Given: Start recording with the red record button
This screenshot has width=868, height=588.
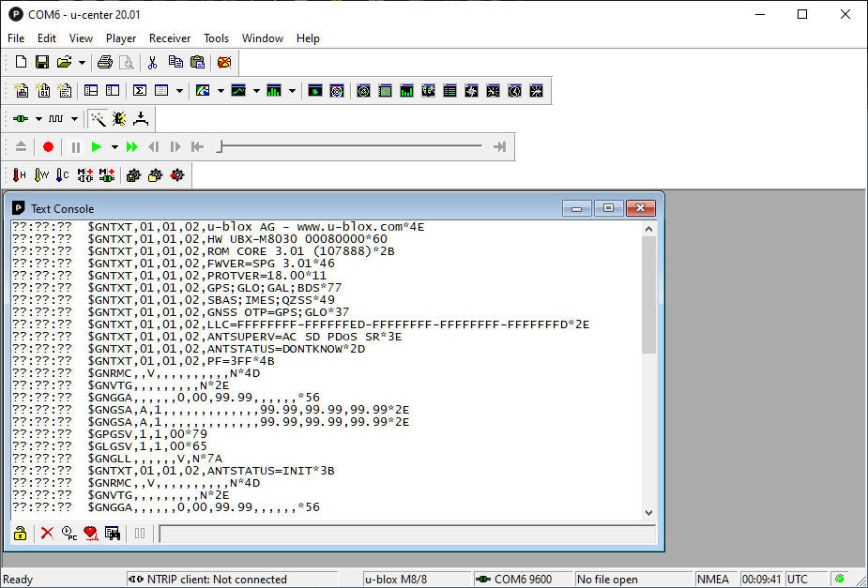Looking at the screenshot, I should click(48, 147).
